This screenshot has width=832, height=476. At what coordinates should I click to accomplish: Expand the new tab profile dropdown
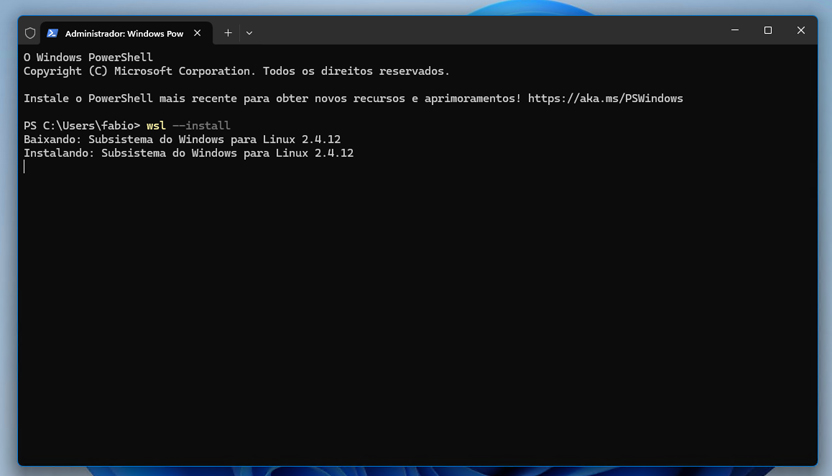[249, 33]
